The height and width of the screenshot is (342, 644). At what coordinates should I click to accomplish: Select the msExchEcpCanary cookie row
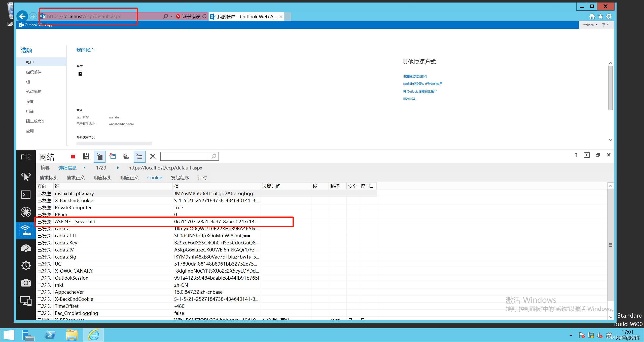pos(206,193)
